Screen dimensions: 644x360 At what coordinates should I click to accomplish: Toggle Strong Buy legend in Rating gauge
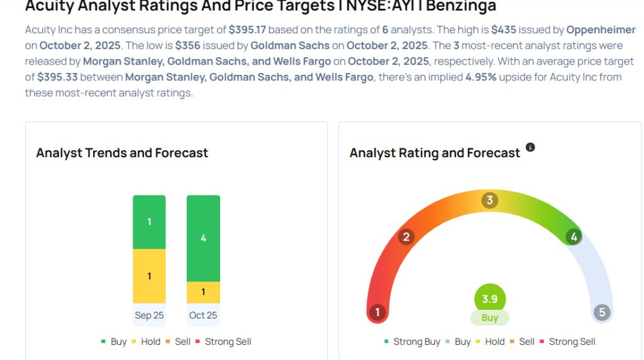(x=413, y=342)
